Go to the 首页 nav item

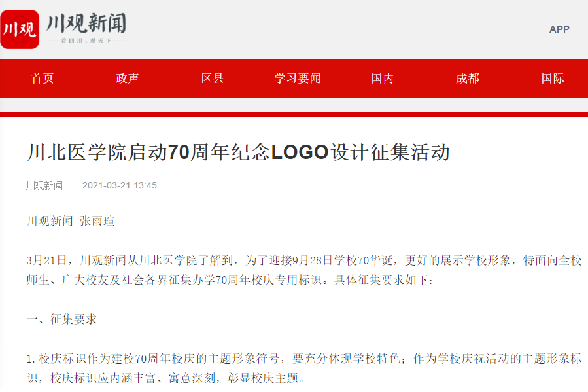(43, 79)
